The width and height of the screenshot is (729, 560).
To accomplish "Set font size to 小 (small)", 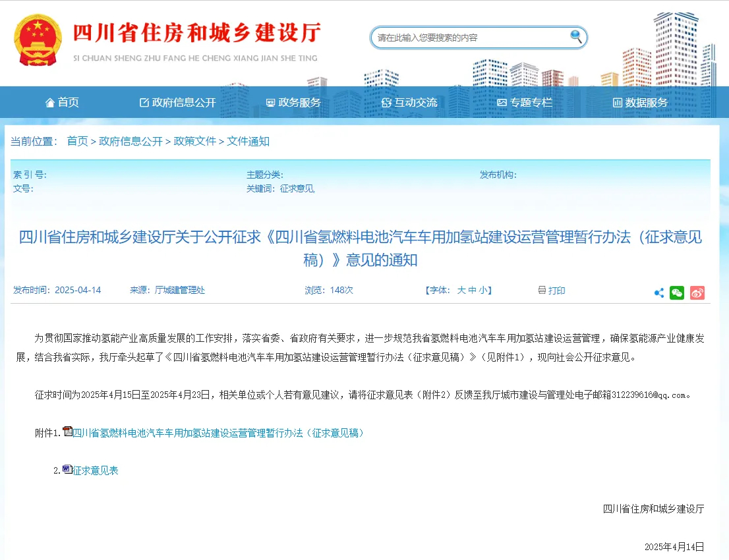I will [483, 291].
